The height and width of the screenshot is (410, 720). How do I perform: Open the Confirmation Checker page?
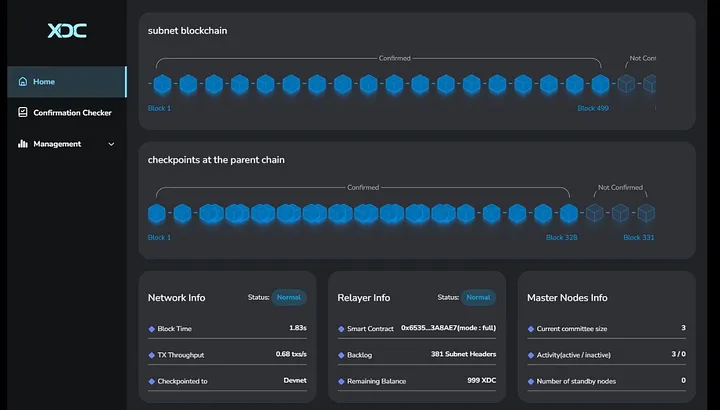pyautogui.click(x=72, y=113)
